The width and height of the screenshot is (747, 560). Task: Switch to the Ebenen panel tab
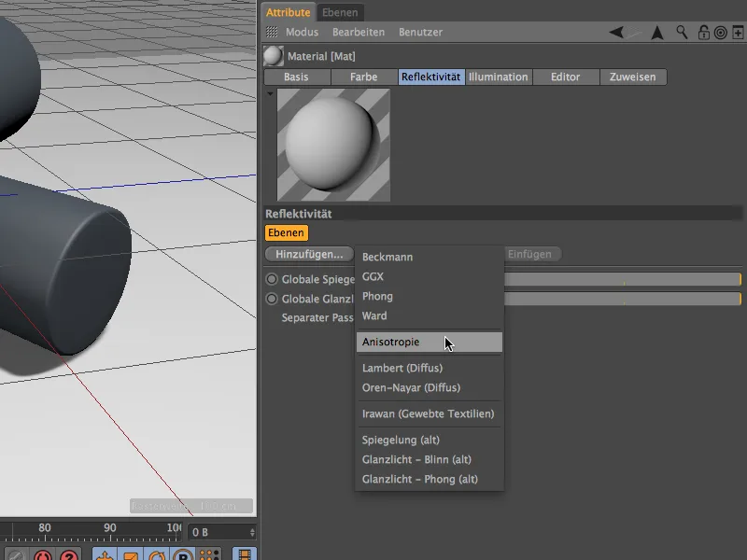point(340,12)
